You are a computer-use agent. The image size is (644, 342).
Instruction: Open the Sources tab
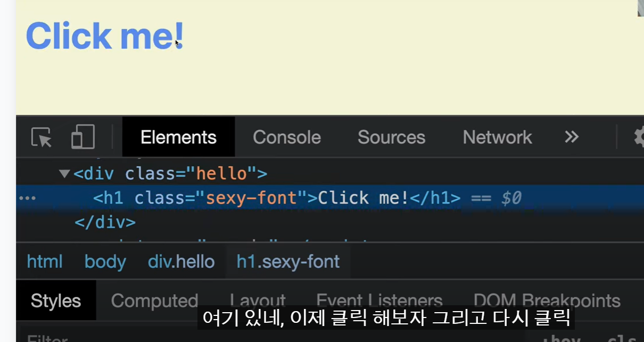pos(391,137)
